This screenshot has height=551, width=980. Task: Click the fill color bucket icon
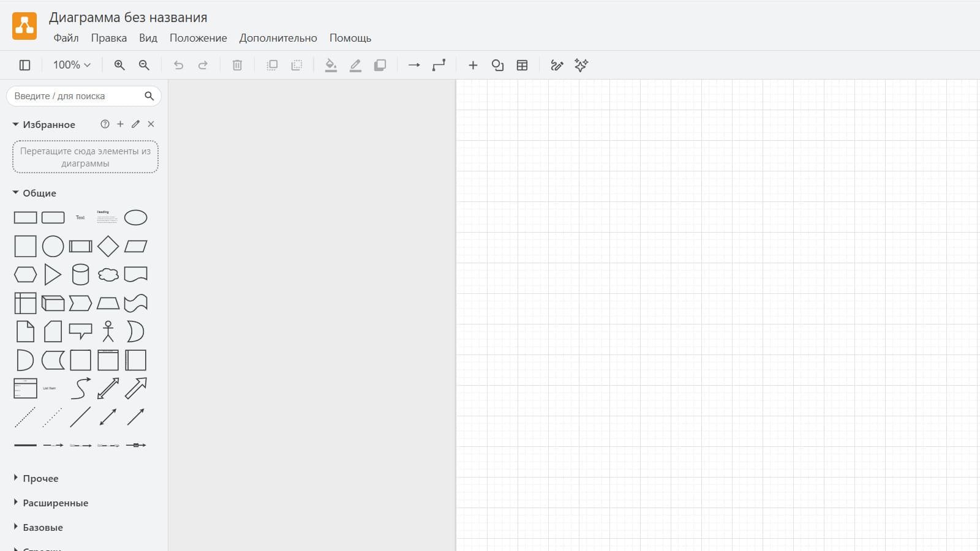pyautogui.click(x=331, y=65)
